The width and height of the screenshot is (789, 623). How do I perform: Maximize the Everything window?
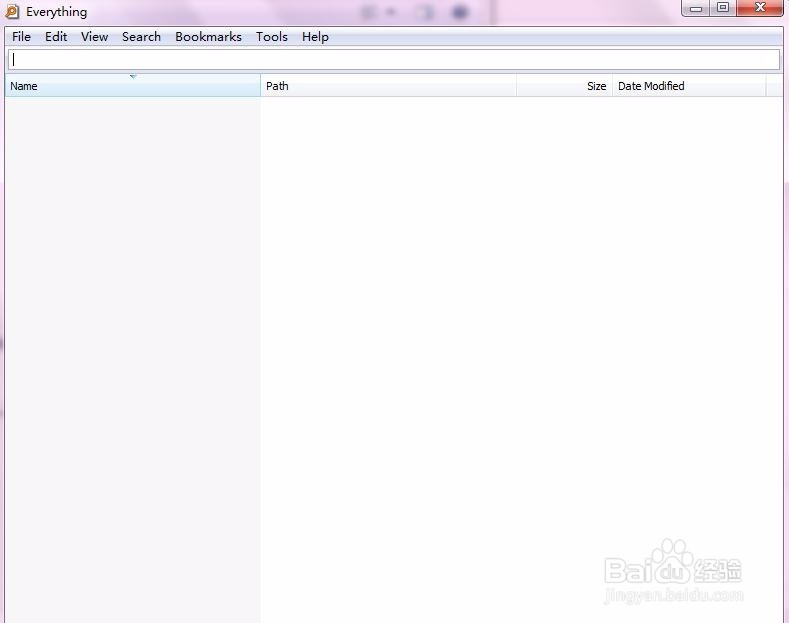pyautogui.click(x=723, y=8)
